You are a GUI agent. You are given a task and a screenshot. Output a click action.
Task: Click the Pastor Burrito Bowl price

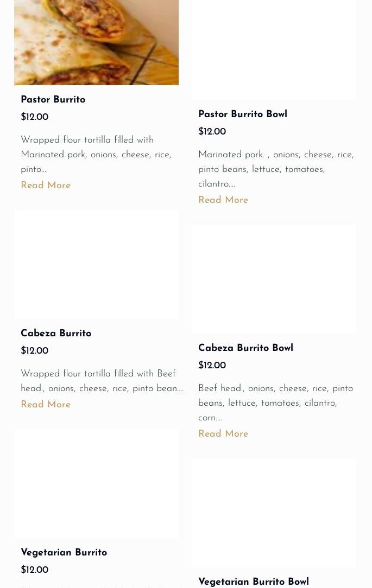tap(212, 132)
